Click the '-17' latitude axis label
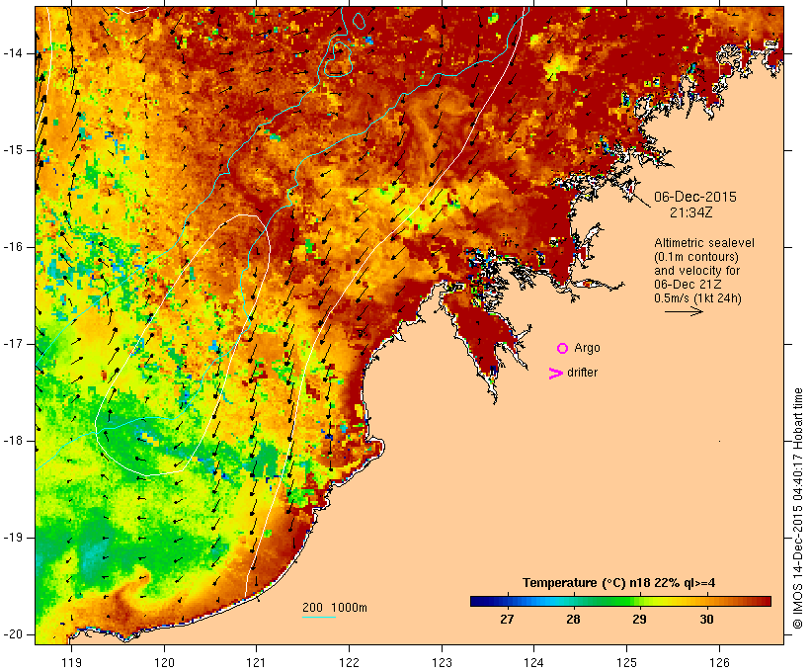 click(12, 344)
